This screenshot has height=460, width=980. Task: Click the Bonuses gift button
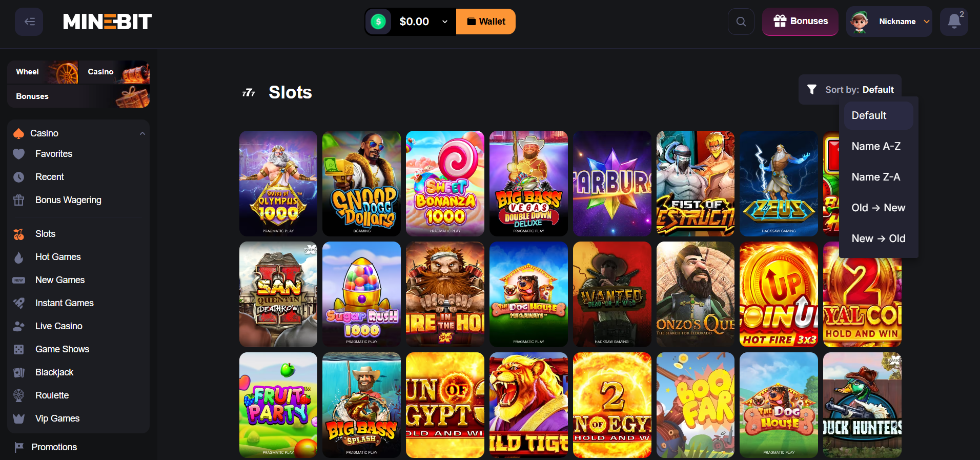coord(800,22)
